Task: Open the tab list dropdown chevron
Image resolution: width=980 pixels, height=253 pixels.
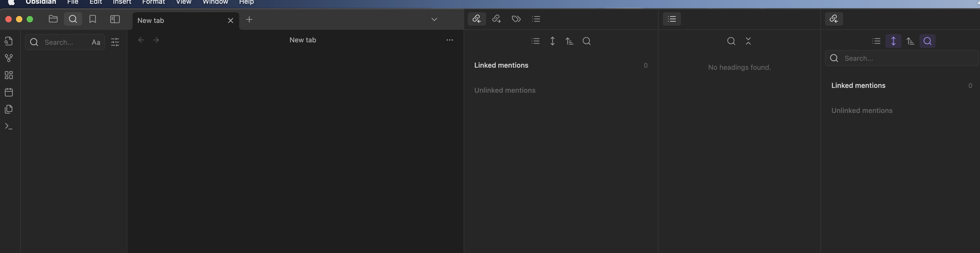Action: pos(434,19)
